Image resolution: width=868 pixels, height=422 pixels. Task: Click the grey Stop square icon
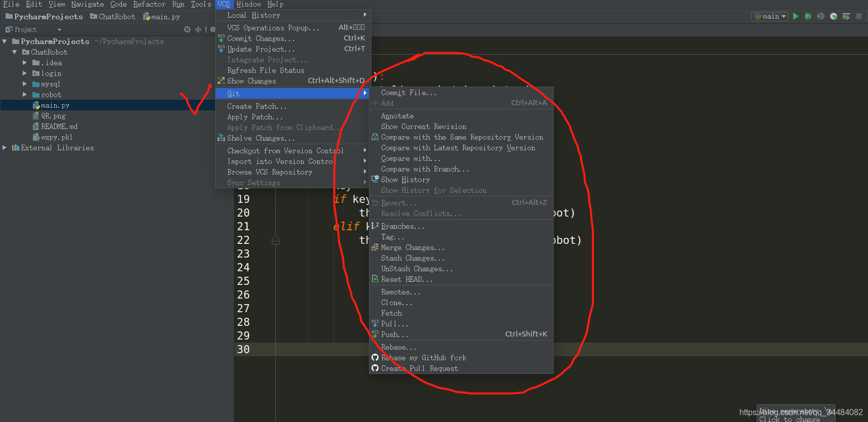click(x=859, y=16)
